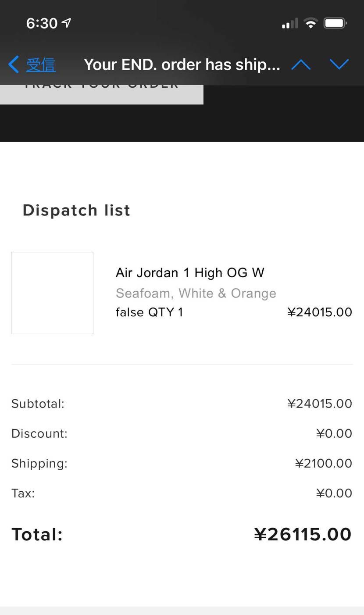The image size is (364, 615).
Task: Tap the Wi-Fi icon in status bar
Action: [310, 23]
